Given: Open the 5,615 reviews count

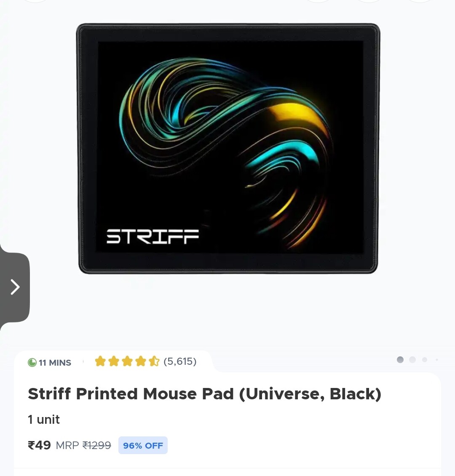Looking at the screenshot, I should coord(180,361).
